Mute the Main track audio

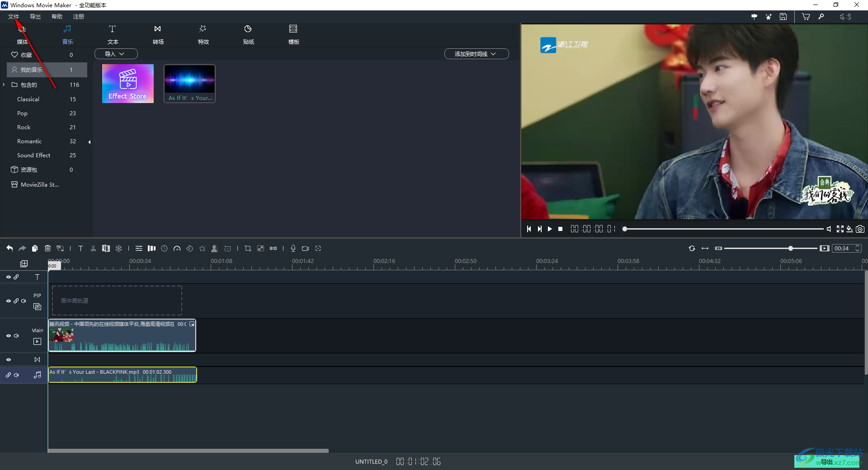[x=16, y=336]
